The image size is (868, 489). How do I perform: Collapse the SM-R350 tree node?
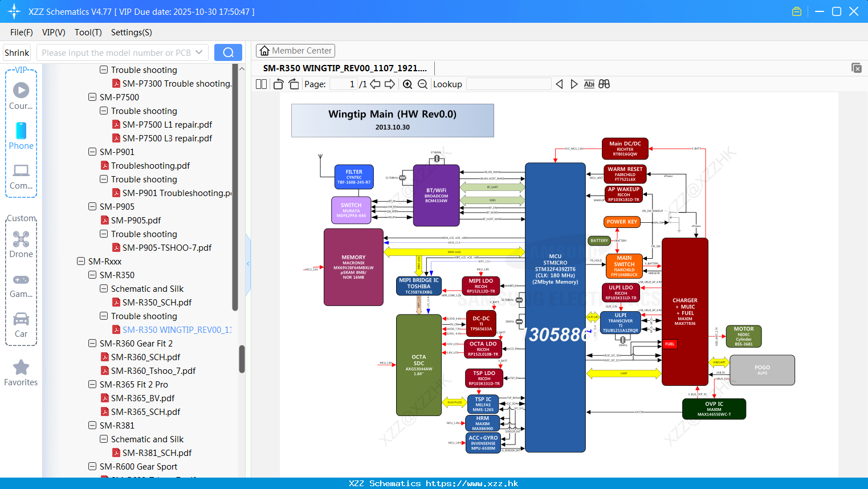[92, 275]
